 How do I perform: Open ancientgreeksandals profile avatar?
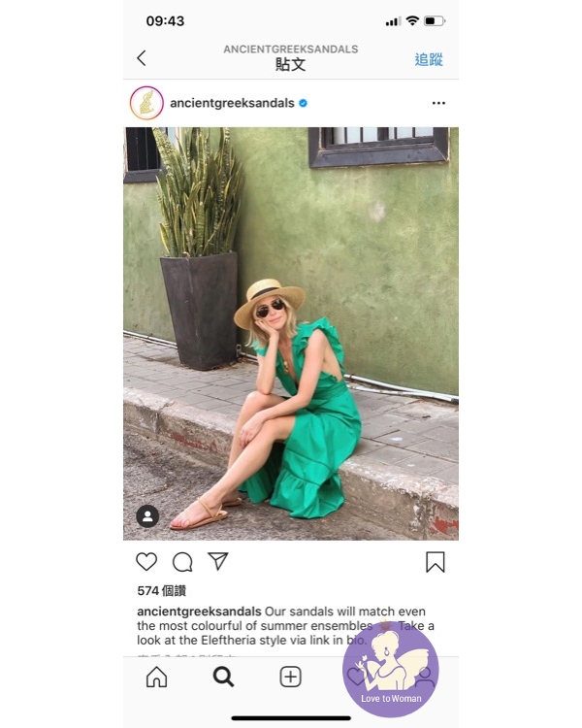(146, 103)
